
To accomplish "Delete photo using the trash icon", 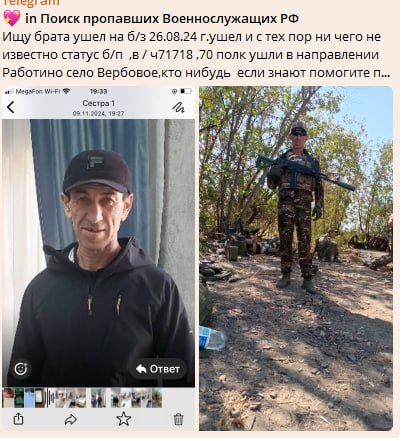I will point(178,419).
